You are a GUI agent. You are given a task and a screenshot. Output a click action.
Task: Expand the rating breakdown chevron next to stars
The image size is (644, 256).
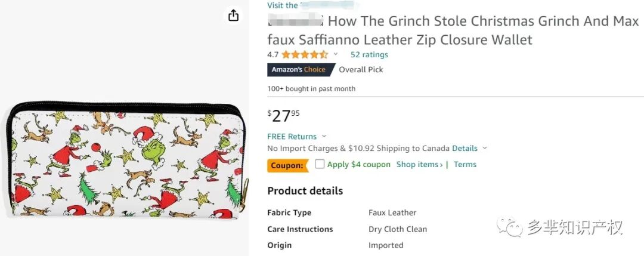tap(336, 54)
